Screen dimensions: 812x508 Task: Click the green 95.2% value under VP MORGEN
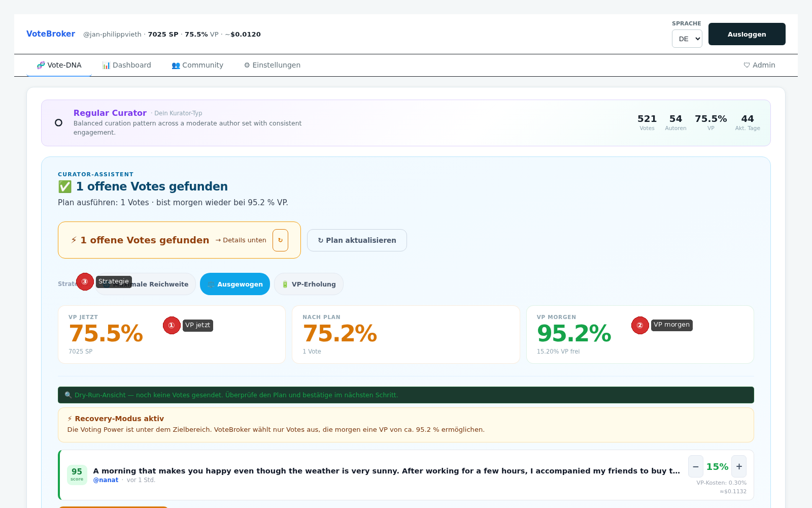coord(574,334)
